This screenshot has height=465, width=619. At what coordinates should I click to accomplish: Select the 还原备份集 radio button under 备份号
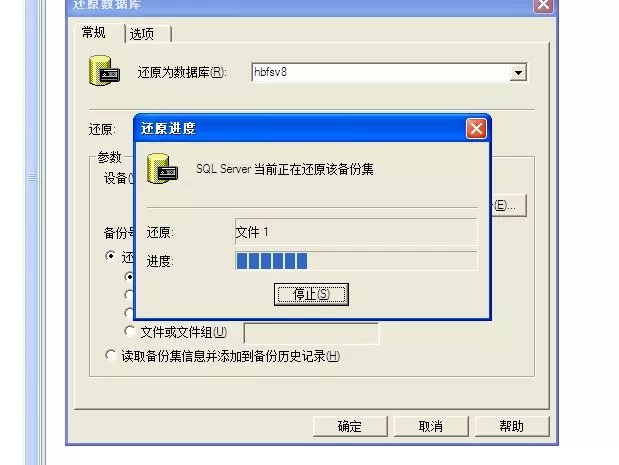click(x=111, y=256)
